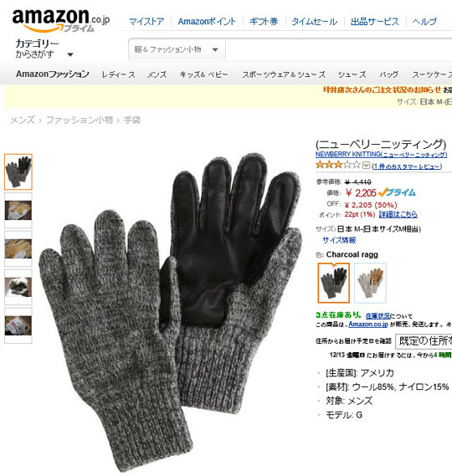Select the first gray gloves thumbnail
The image size is (452, 476).
coord(18,171)
